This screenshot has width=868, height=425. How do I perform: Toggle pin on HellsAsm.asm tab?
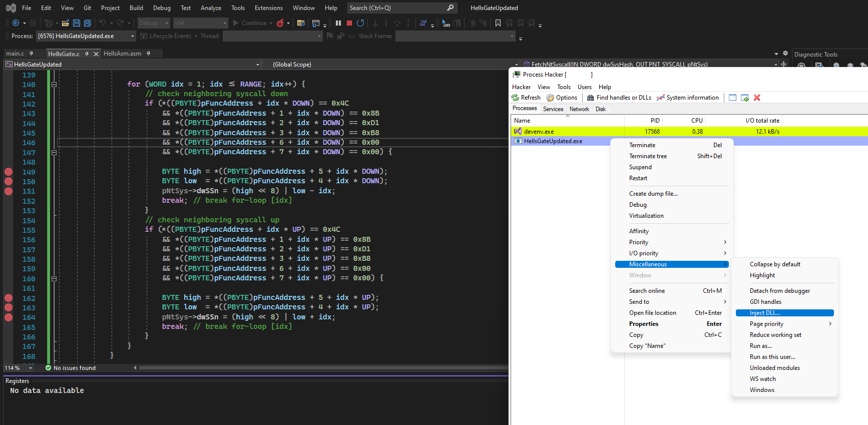click(x=148, y=54)
